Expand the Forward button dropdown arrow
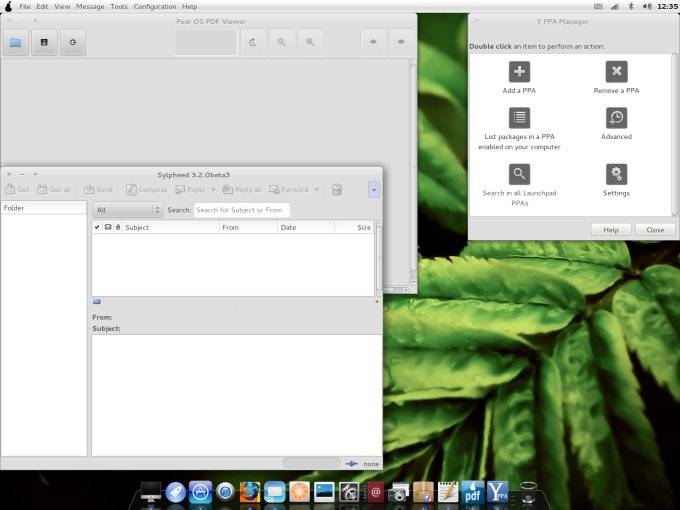Screen dimensions: 680x510 [x=317, y=189]
